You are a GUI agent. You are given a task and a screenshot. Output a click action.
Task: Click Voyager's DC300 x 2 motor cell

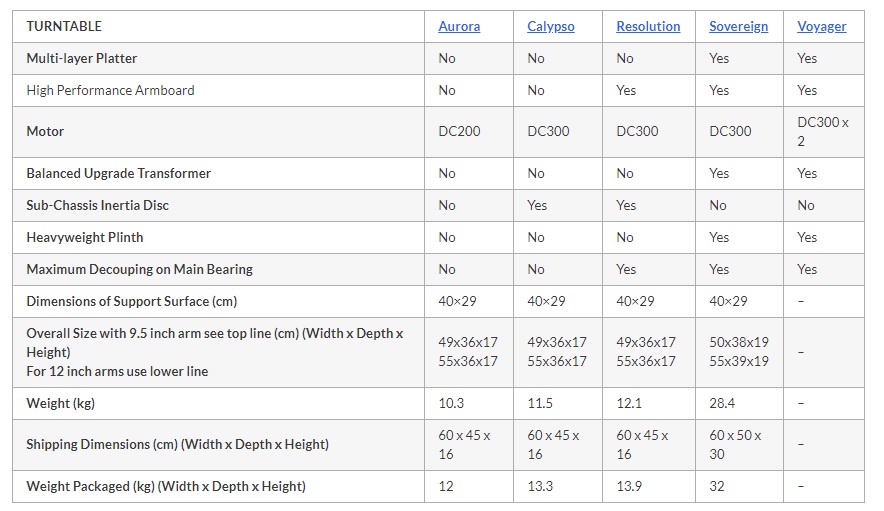(x=824, y=132)
